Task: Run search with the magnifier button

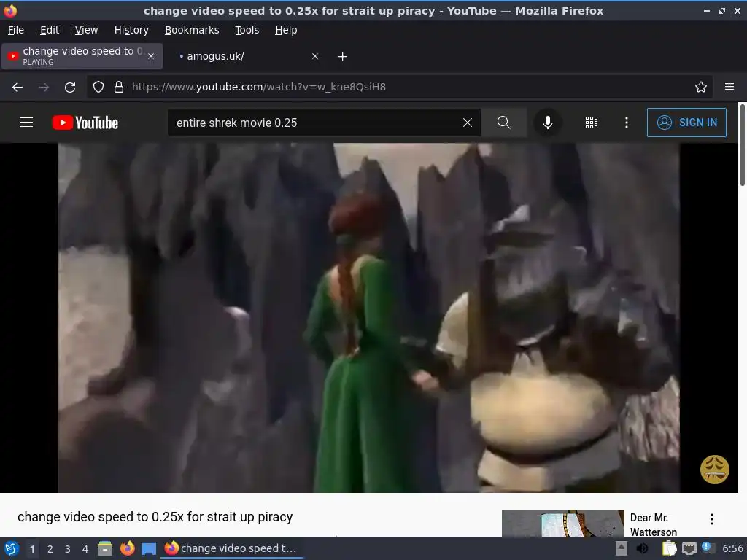Action: click(503, 122)
